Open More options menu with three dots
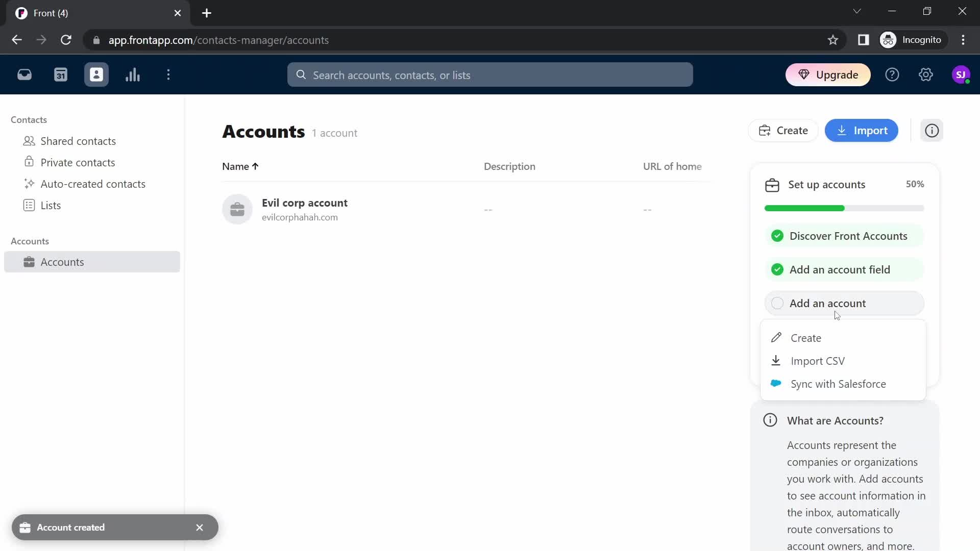The image size is (980, 551). point(168,74)
